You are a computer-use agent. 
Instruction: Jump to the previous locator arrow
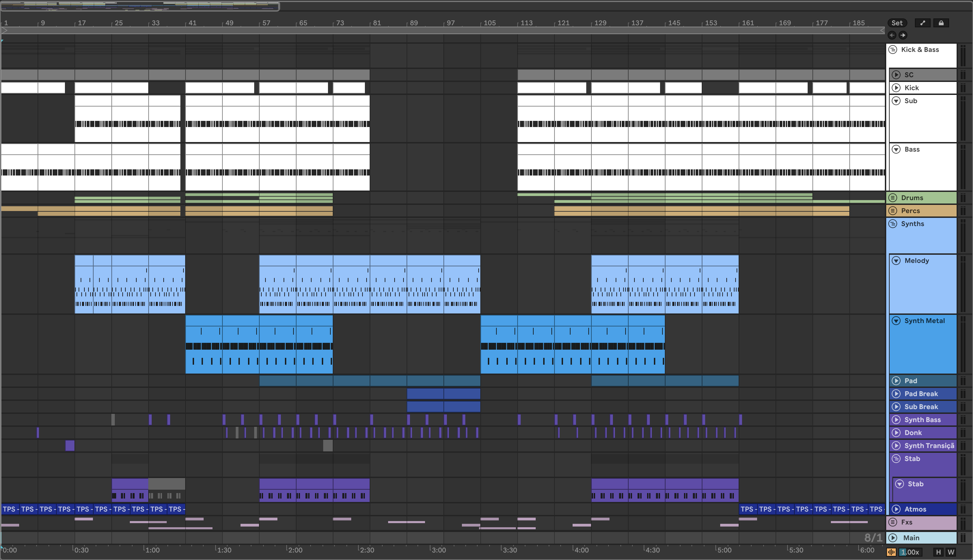(x=892, y=36)
